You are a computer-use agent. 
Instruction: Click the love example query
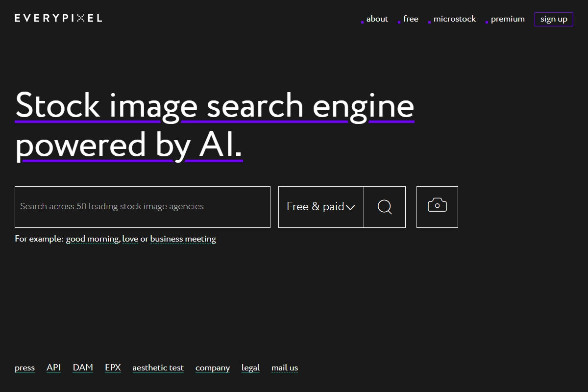click(x=130, y=239)
